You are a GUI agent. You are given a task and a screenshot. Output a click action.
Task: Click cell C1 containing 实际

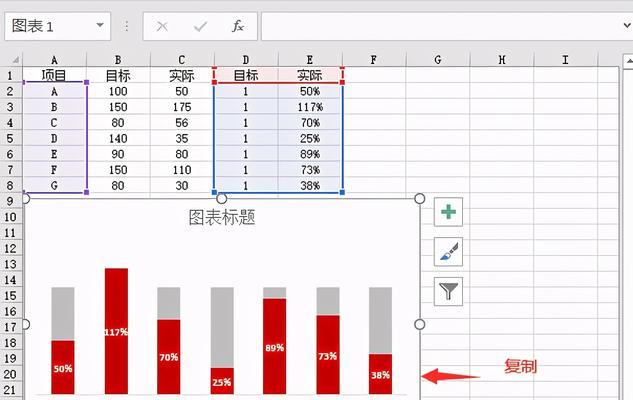coord(182,75)
